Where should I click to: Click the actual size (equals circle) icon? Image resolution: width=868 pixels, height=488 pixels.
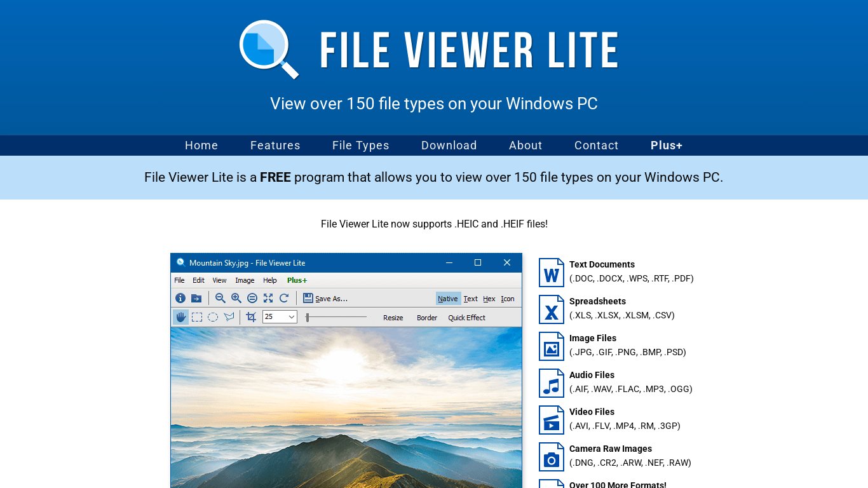252,298
